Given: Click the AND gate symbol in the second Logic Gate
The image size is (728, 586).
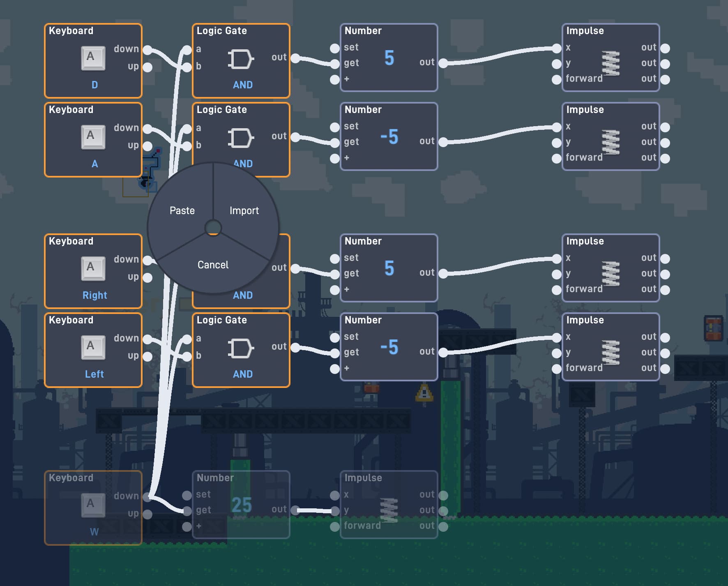Looking at the screenshot, I should 241,138.
